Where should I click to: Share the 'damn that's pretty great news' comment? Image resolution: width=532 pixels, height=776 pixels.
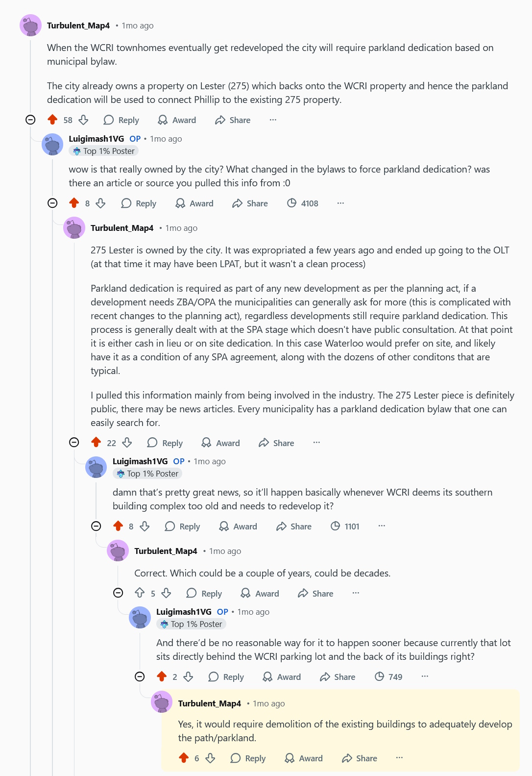pyautogui.click(x=293, y=526)
